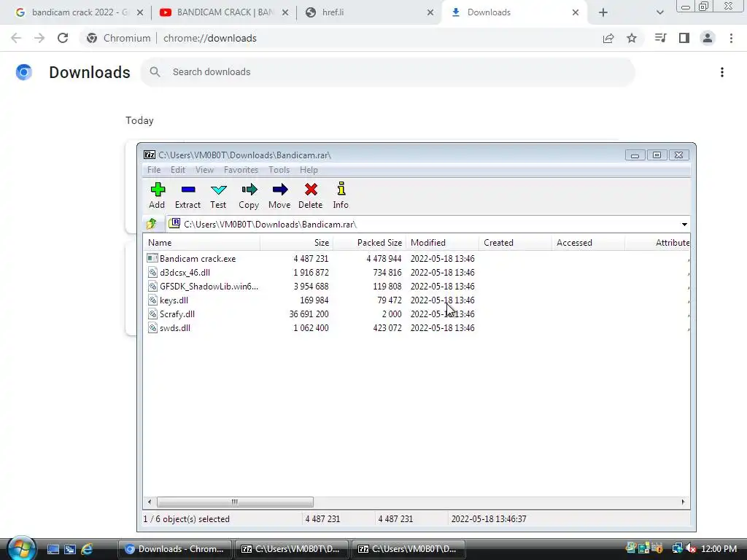Viewport: 747px width, 560px height.
Task: Open the Tools menu in 7-Zip
Action: (279, 169)
